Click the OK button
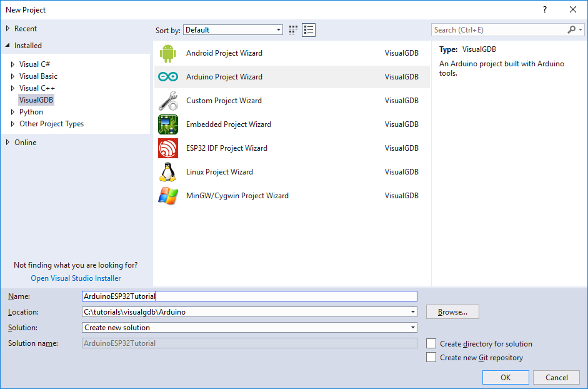The width and height of the screenshot is (588, 389). [506, 377]
